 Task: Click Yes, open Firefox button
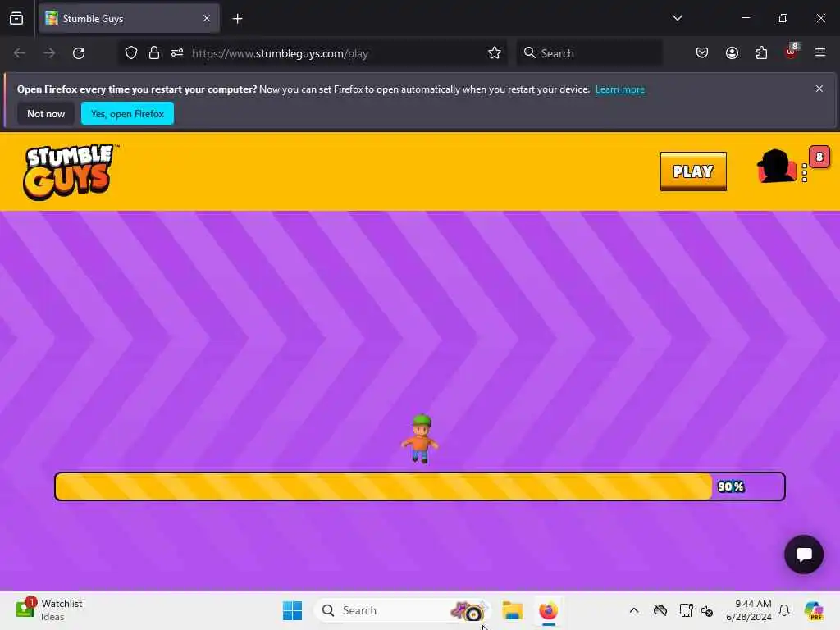(x=127, y=113)
